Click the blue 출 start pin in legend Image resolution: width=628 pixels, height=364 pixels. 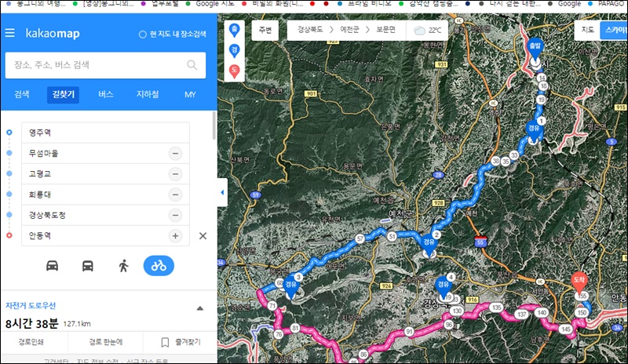[234, 31]
